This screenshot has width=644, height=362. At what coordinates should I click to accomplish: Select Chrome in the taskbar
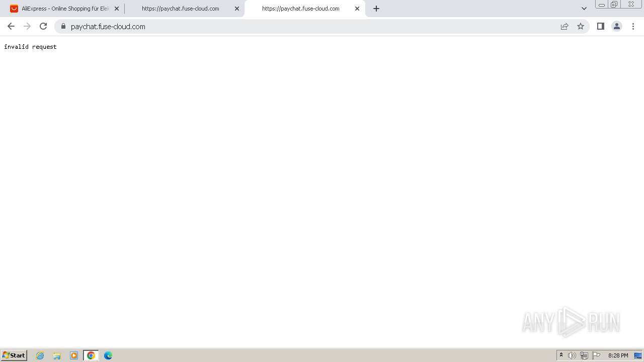(x=91, y=355)
